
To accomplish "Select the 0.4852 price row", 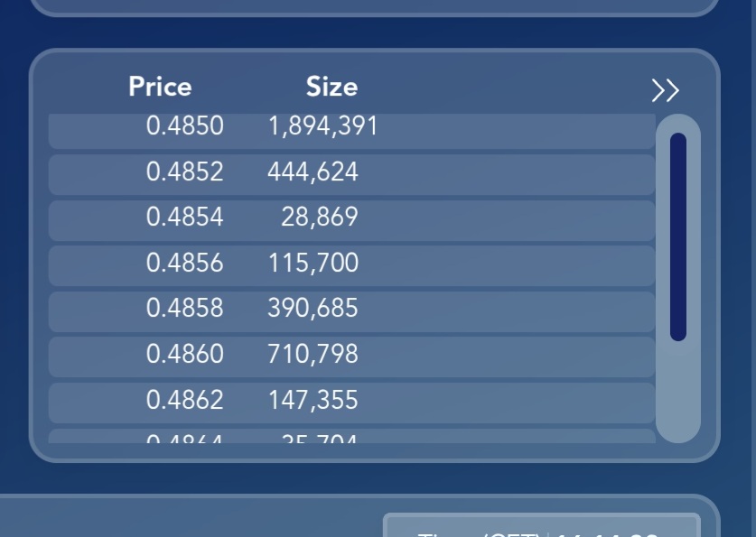I will (x=352, y=174).
